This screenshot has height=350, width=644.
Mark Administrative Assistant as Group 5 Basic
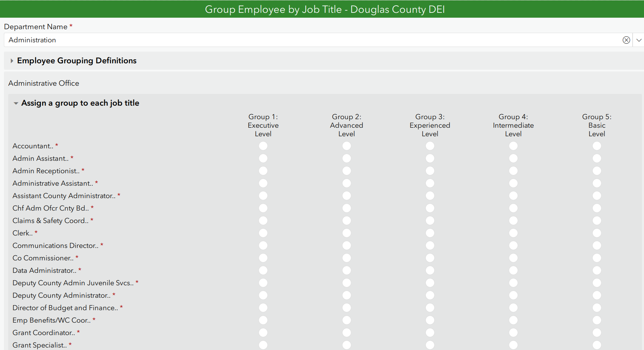[597, 183]
